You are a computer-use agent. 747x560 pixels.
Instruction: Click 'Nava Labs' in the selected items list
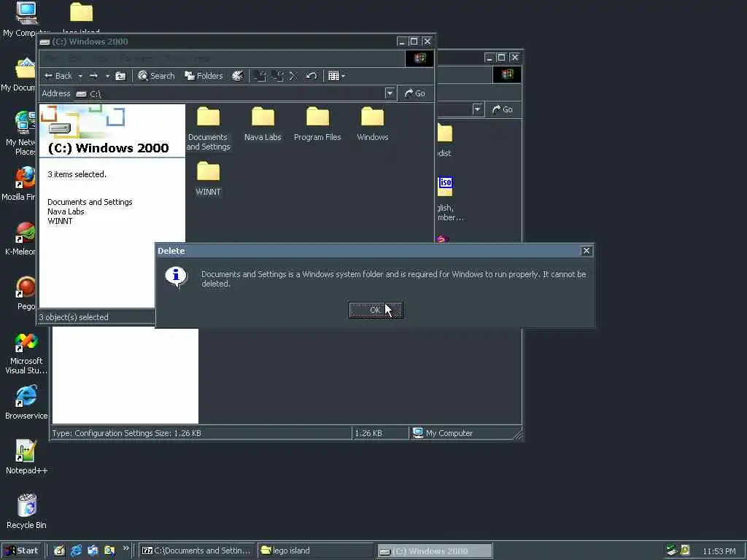(66, 211)
